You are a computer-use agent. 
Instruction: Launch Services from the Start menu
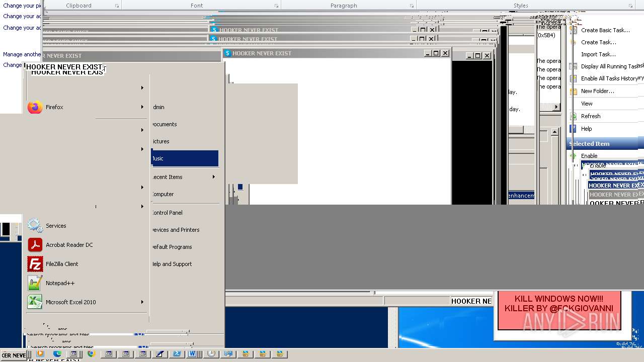click(x=56, y=226)
